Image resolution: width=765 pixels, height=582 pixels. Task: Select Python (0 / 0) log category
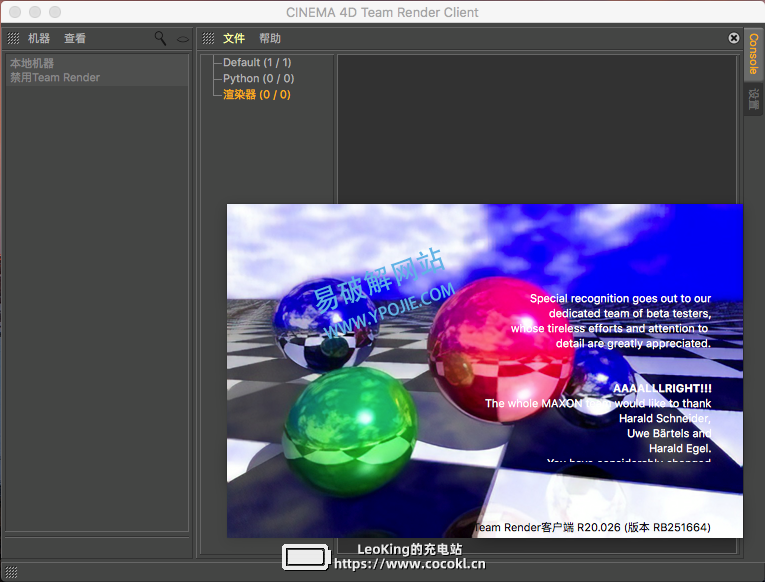click(259, 79)
